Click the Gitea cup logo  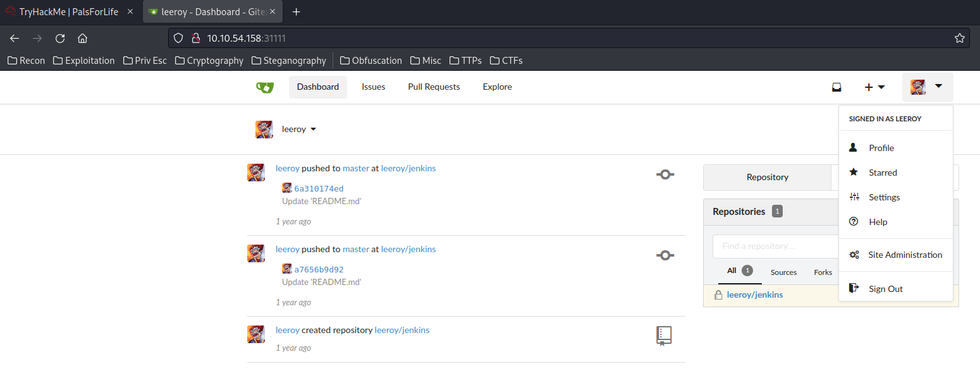tap(264, 87)
